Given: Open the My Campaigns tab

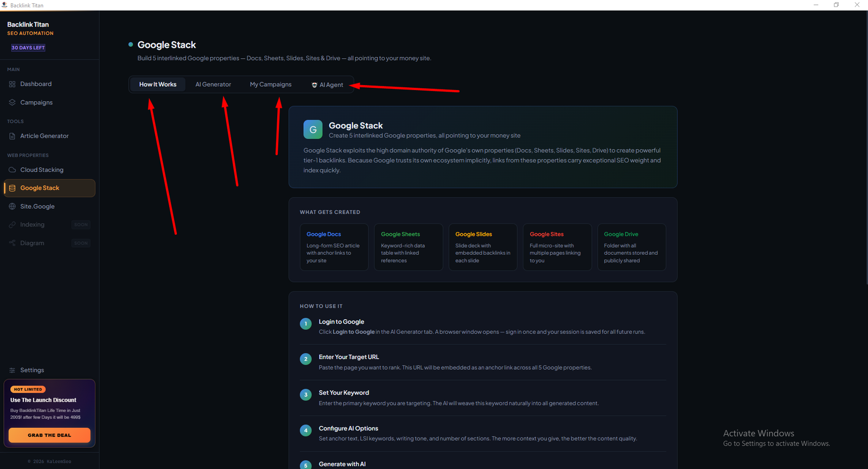Looking at the screenshot, I should click(x=271, y=85).
